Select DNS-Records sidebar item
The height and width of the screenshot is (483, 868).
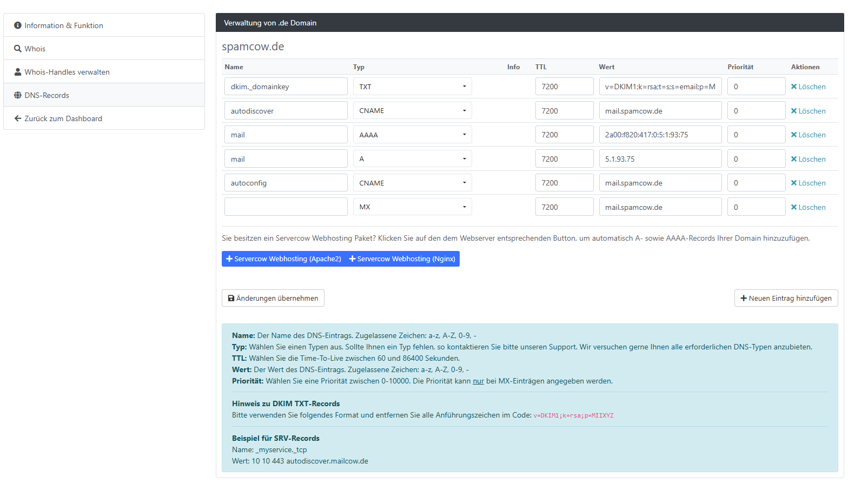coord(104,95)
